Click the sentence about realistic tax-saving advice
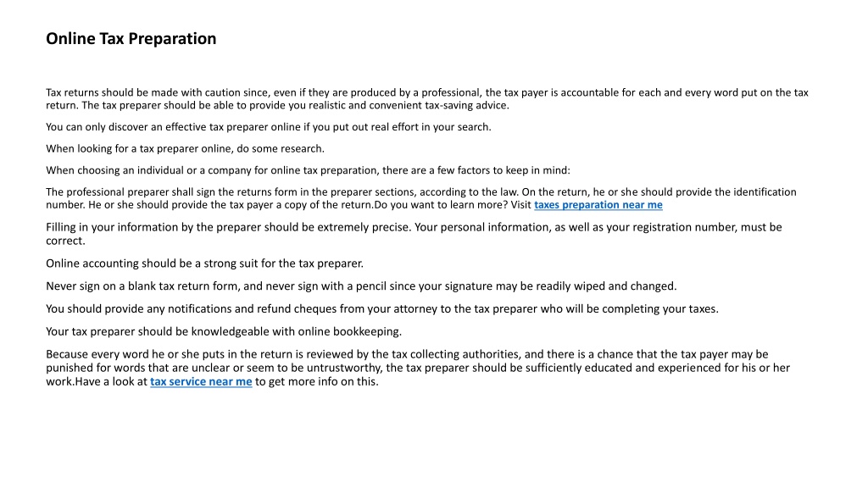Screen dimensions: 868x488 coord(295,106)
